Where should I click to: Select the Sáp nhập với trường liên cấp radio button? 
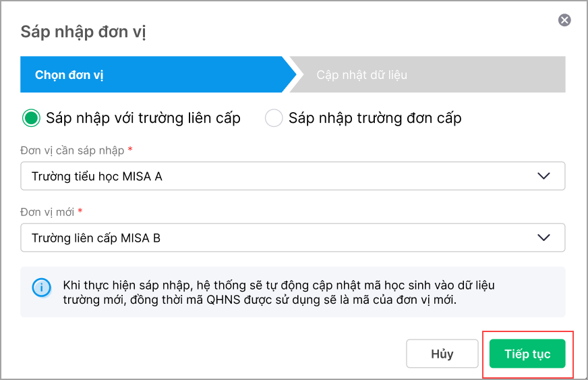point(31,118)
